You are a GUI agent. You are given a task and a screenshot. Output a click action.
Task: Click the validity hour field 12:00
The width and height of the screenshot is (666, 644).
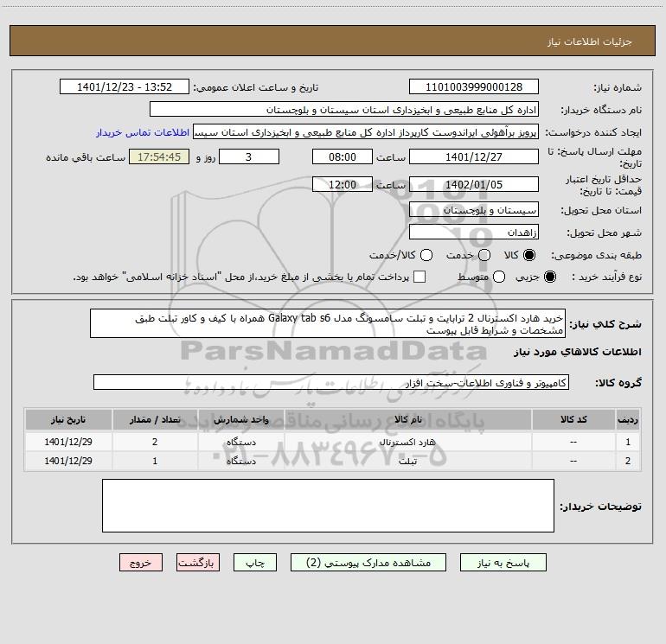click(343, 185)
